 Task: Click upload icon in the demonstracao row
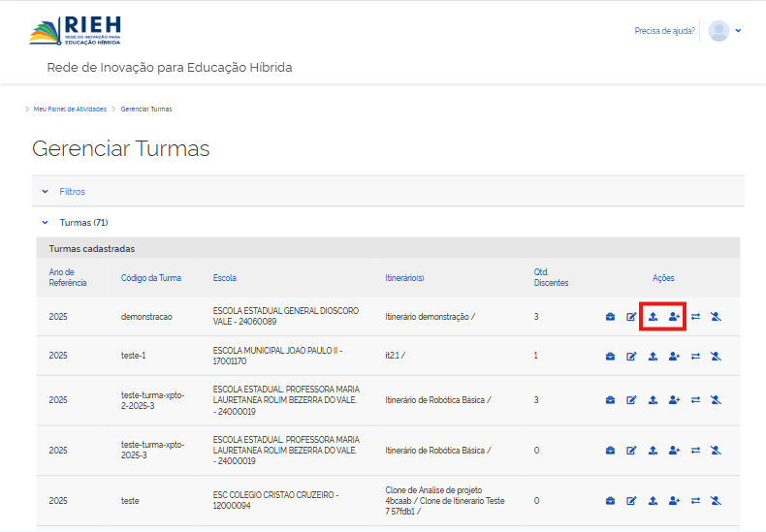[653, 317]
